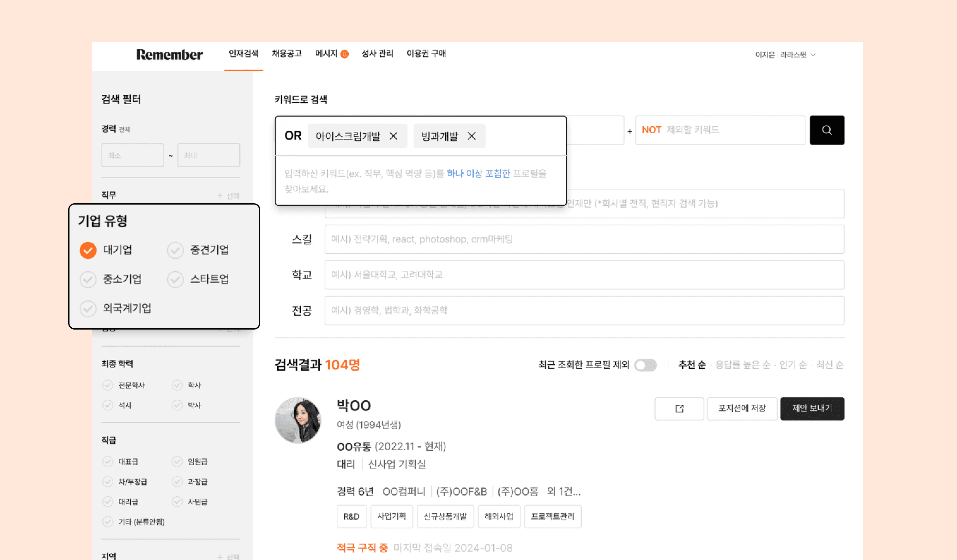
Task: Check 기타 (분류안됨) rank filter
Action: (x=108, y=522)
